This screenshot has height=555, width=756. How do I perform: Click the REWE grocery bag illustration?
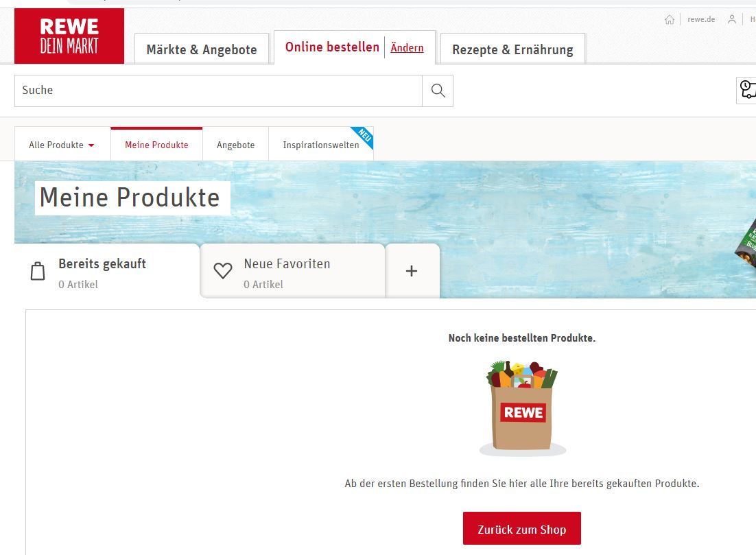coord(522,408)
